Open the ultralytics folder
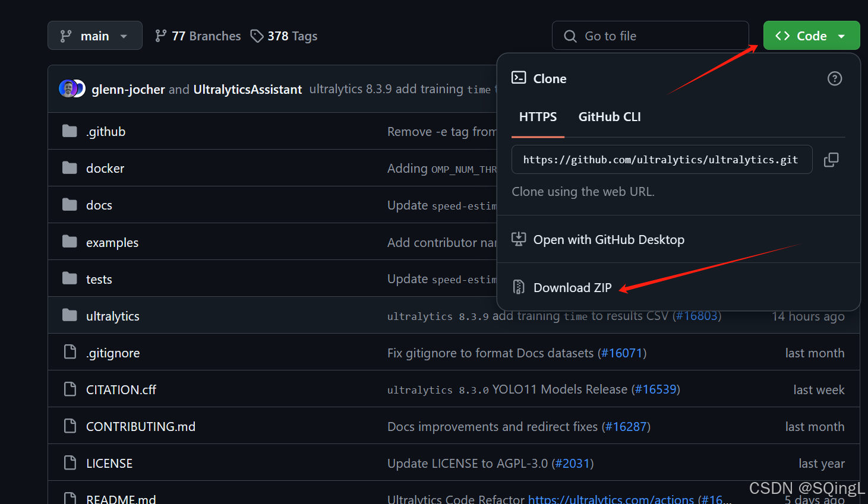This screenshot has width=868, height=504. pos(113,316)
